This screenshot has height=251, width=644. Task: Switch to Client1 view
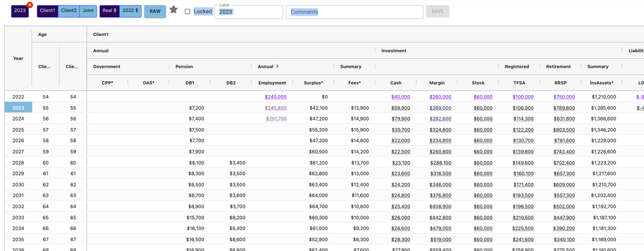(48, 11)
